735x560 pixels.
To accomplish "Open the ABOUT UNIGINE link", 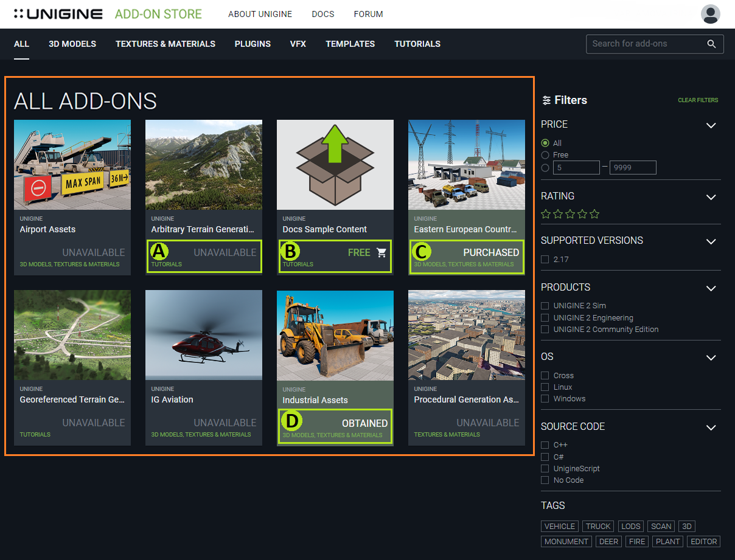I will [x=260, y=14].
